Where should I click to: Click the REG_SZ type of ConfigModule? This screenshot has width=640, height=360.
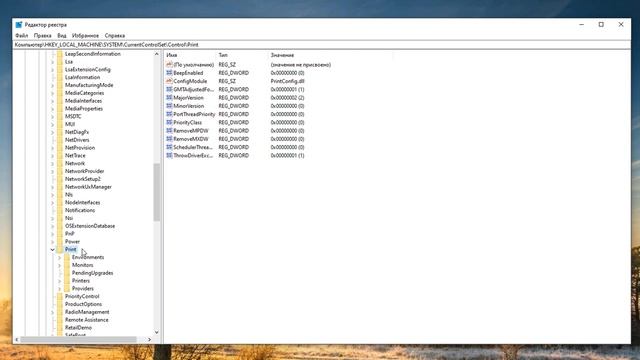(x=227, y=81)
